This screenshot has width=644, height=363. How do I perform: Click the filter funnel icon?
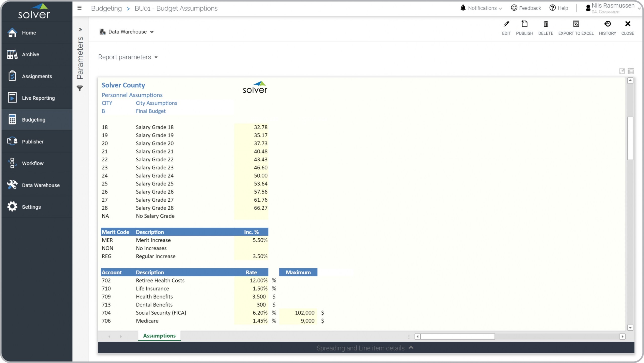tap(80, 88)
